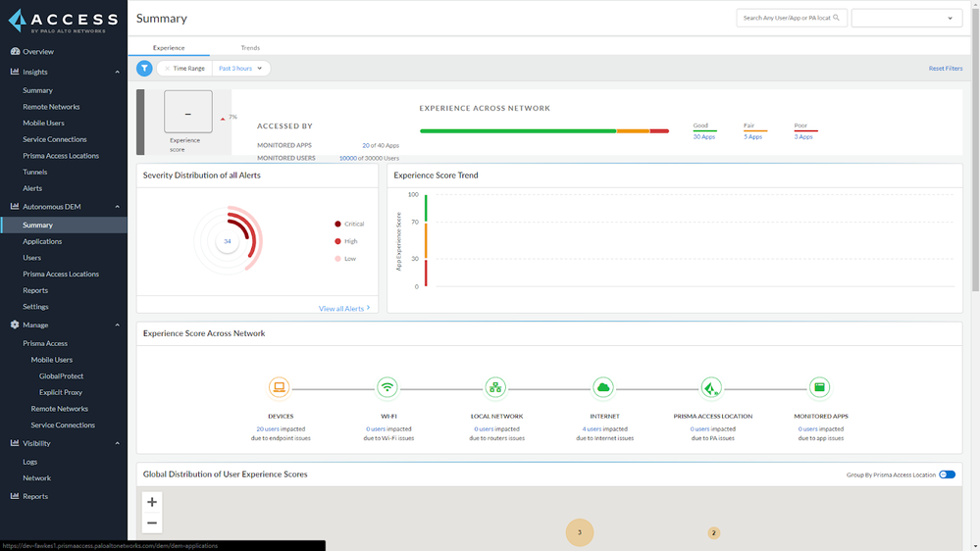Open the Past 3 hours time range dropdown
This screenshot has height=551, width=980.
click(x=241, y=69)
